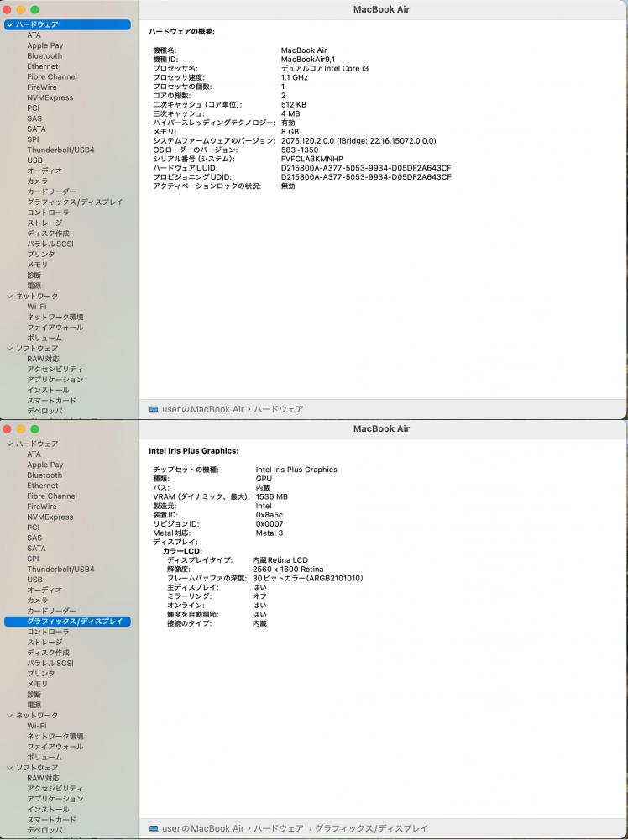Viewport: 628px width, 840px height.
Task: Open 診断 in Intel Iris graphics window sidebar
Action: (x=34, y=695)
